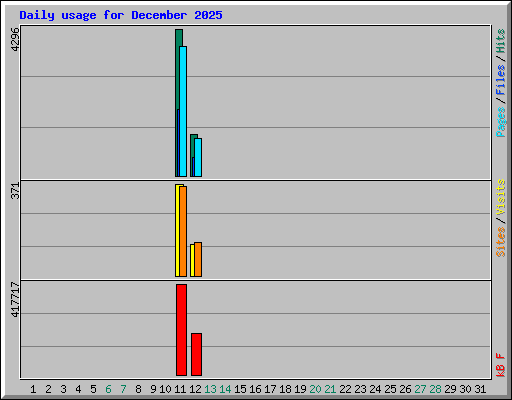The width and height of the screenshot is (512, 400).
Task: Click the red kilobytes bar for day 11
Action: click(x=181, y=330)
